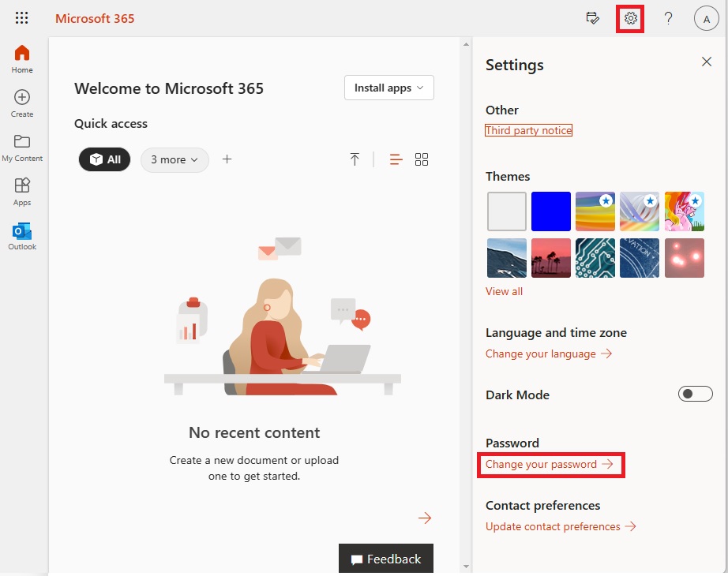Choose the circuit board theme thumbnail
This screenshot has height=576, width=728.
click(x=595, y=258)
